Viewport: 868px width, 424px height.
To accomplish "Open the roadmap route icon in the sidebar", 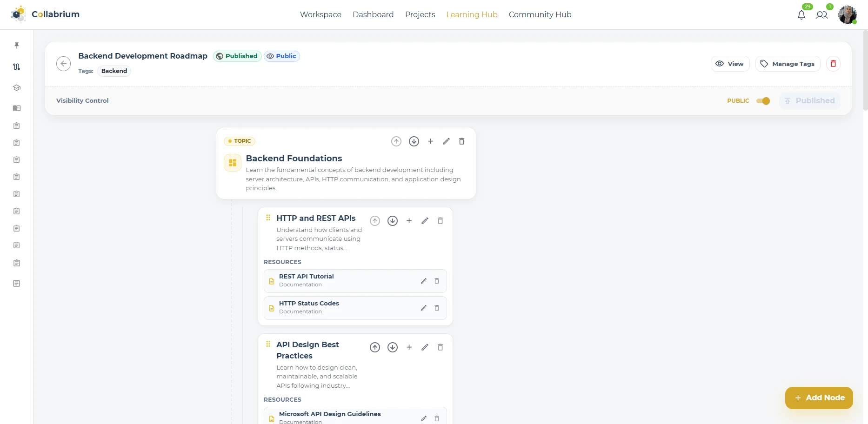I will click(x=17, y=66).
